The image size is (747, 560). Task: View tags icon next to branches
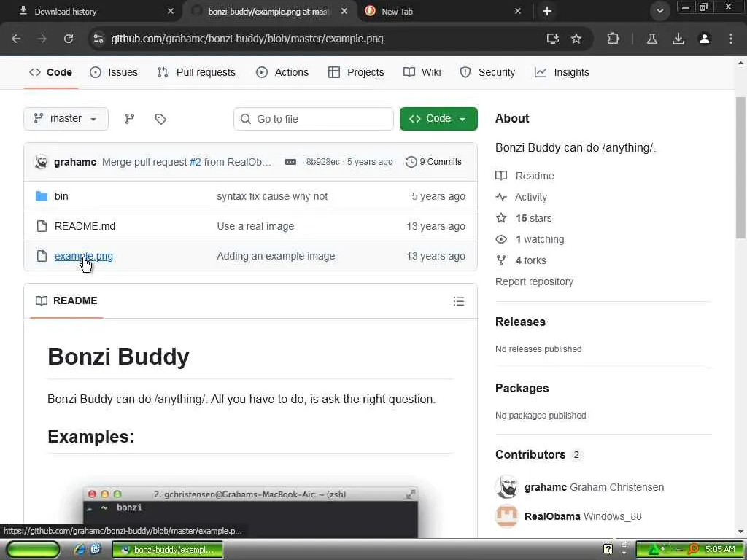160,119
